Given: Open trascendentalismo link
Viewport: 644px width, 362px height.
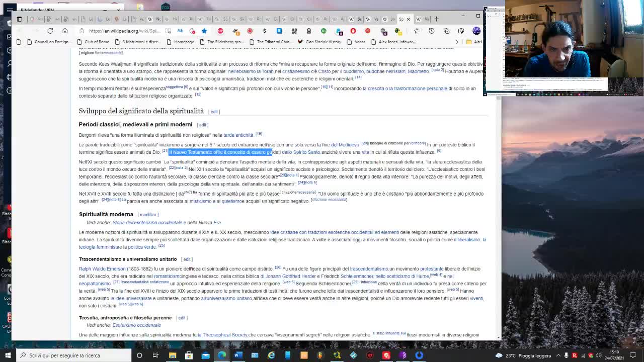Looking at the screenshot, I should coord(369,269).
